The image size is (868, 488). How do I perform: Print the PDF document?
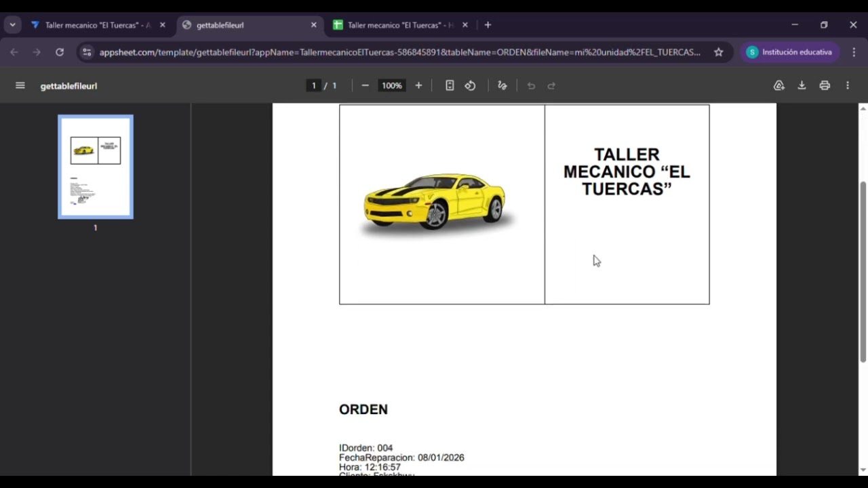point(825,85)
